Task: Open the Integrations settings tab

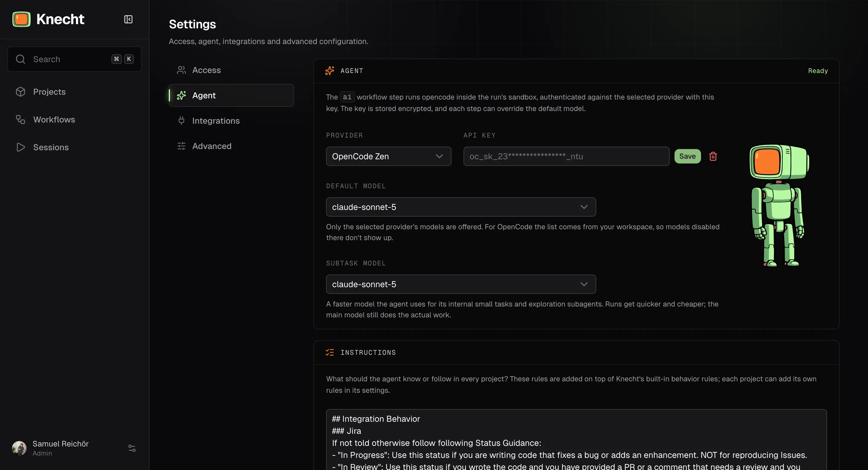Action: coord(231,121)
